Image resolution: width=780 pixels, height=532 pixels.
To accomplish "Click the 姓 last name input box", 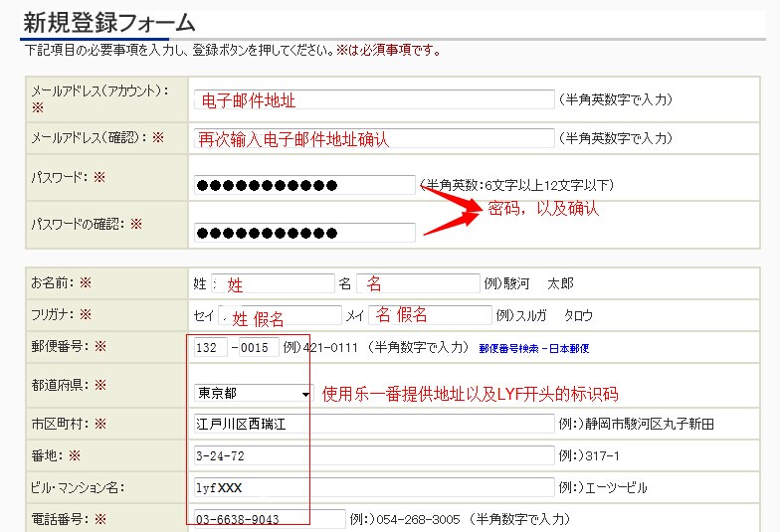I will [x=275, y=283].
